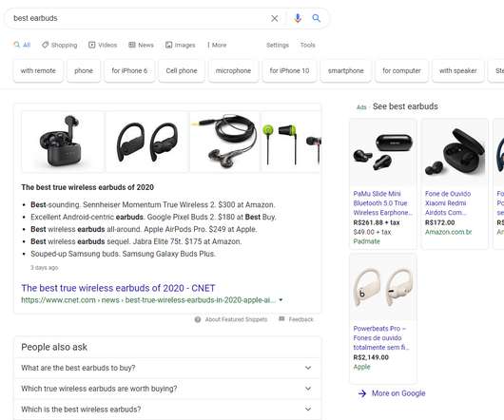Select the 'microphone' filter chip

point(233,70)
